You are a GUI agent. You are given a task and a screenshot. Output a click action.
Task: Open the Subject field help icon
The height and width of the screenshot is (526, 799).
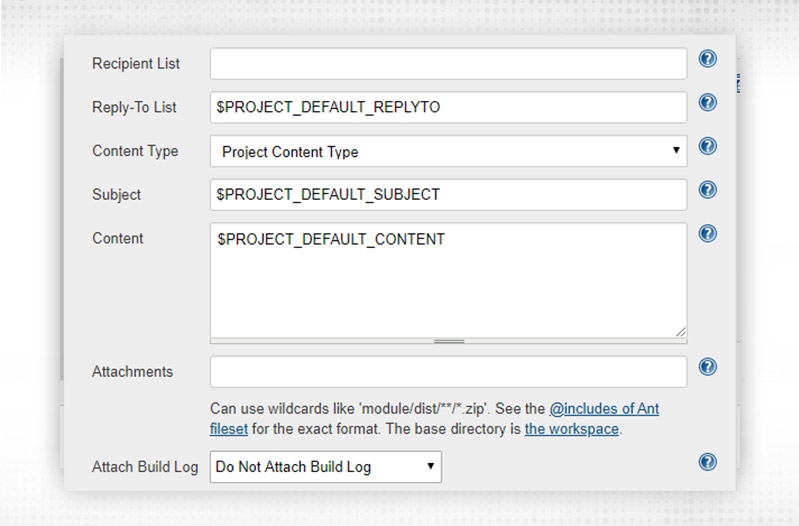click(707, 190)
